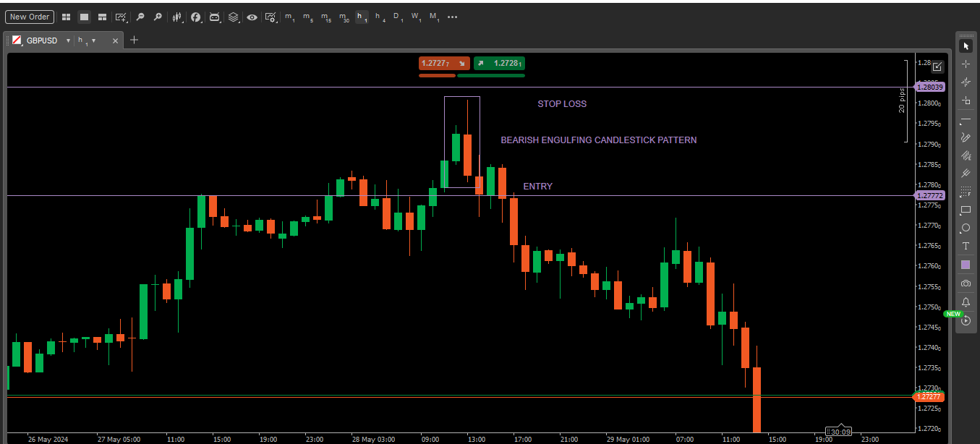Open the indicators list via the f icon

[195, 17]
